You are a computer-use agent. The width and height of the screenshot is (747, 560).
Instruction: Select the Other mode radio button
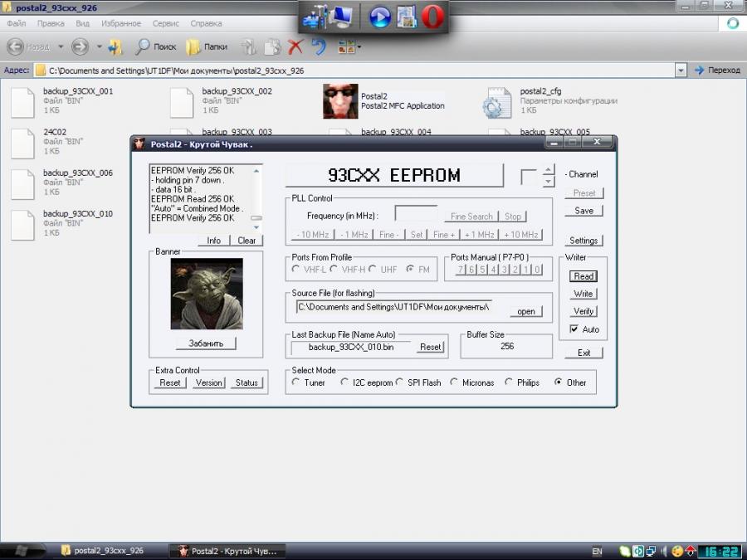click(x=559, y=382)
